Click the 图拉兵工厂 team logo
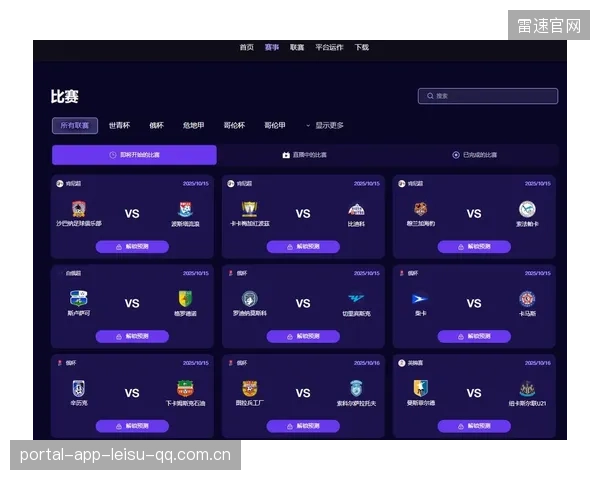The image size is (600, 480). click(249, 389)
